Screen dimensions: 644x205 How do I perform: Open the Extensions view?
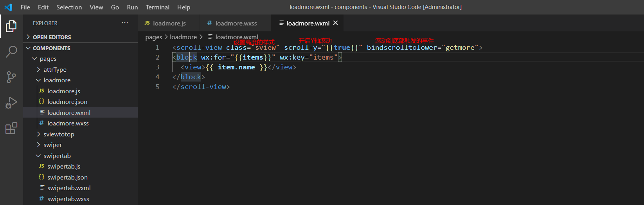tap(11, 128)
